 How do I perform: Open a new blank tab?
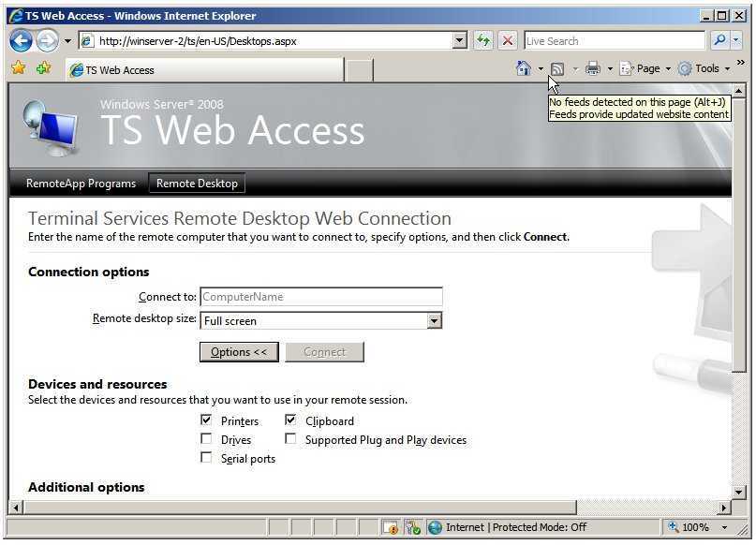359,70
